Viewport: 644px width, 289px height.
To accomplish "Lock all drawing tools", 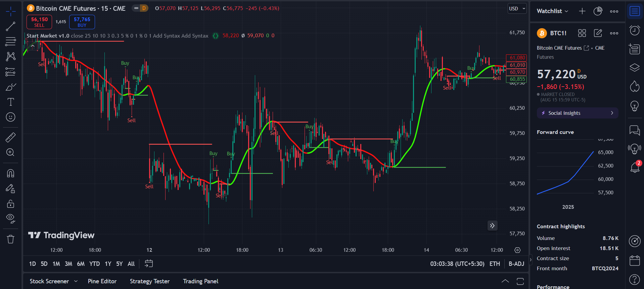I will point(11,204).
